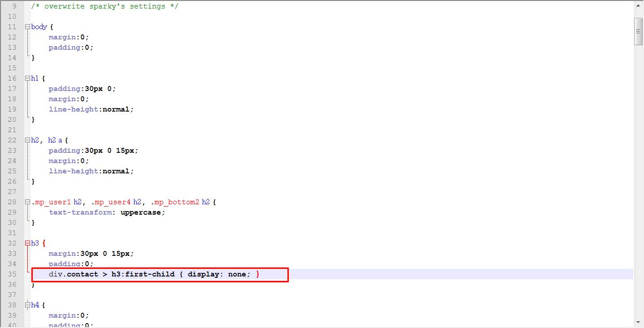The image size is (644, 328).
Task: Click the vertical scrollbar thumb
Action: click(x=639, y=31)
